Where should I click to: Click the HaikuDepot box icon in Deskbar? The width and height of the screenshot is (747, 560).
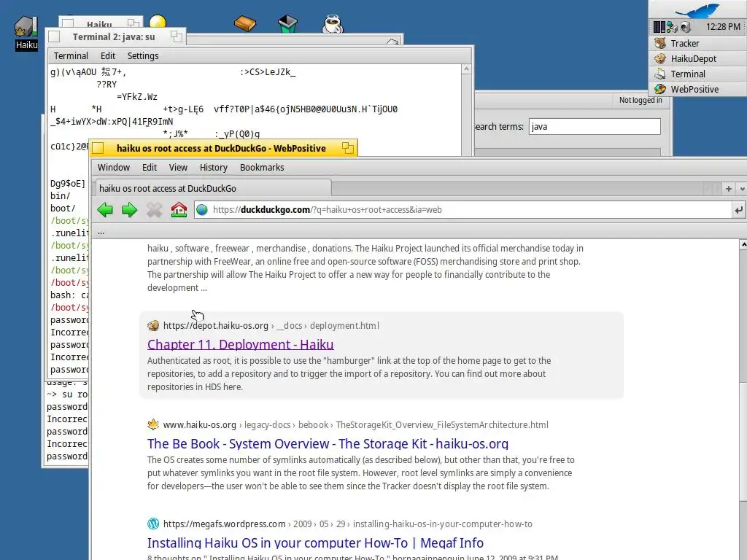(x=659, y=58)
